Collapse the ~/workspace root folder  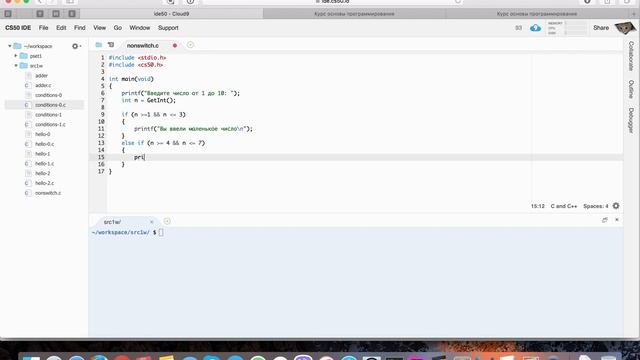(x=10, y=46)
